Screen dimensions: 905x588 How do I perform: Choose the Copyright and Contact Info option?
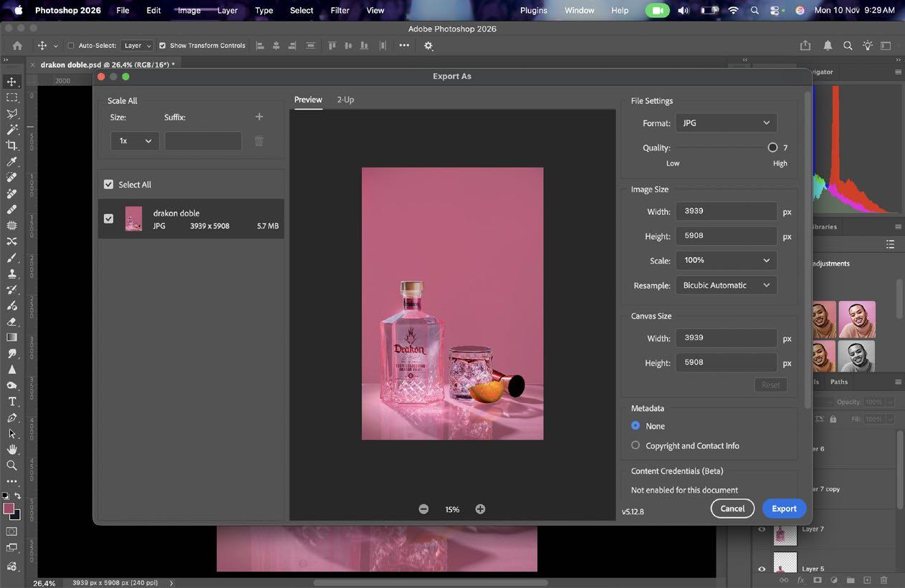click(636, 445)
